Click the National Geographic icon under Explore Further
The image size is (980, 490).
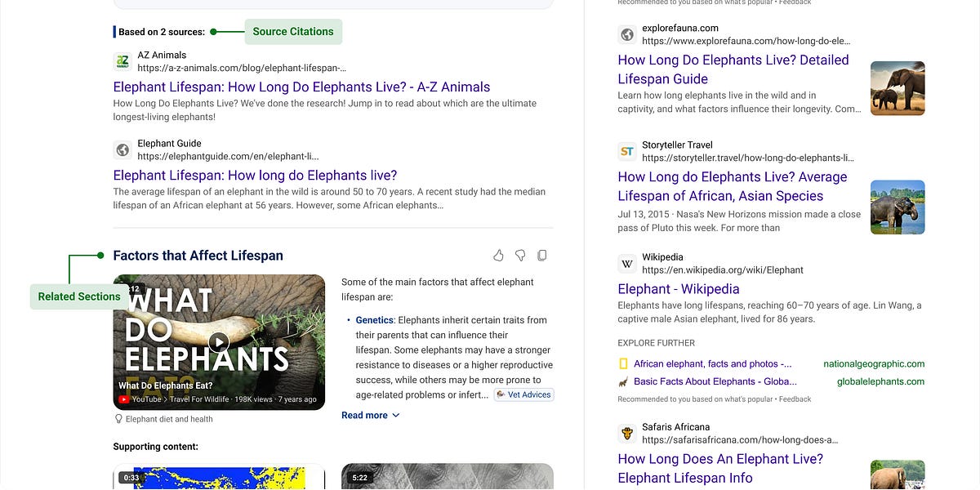pos(622,363)
